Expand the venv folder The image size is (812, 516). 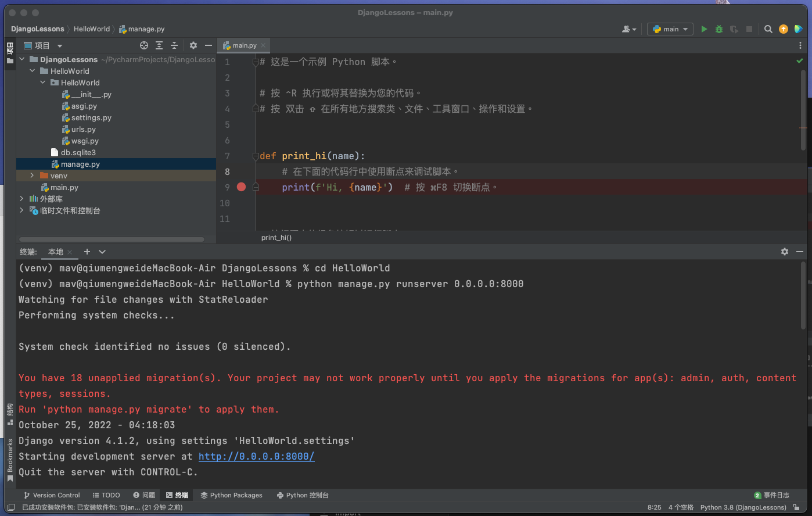click(x=32, y=175)
